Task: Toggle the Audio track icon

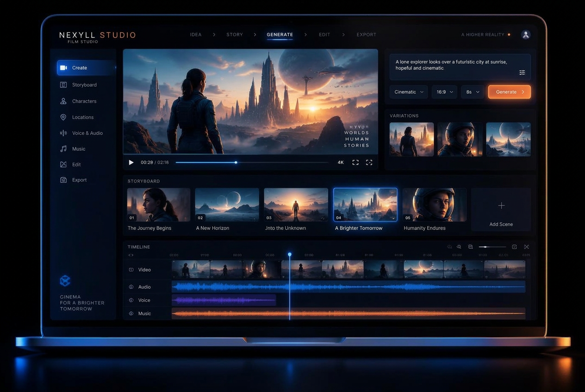Action: (x=131, y=287)
